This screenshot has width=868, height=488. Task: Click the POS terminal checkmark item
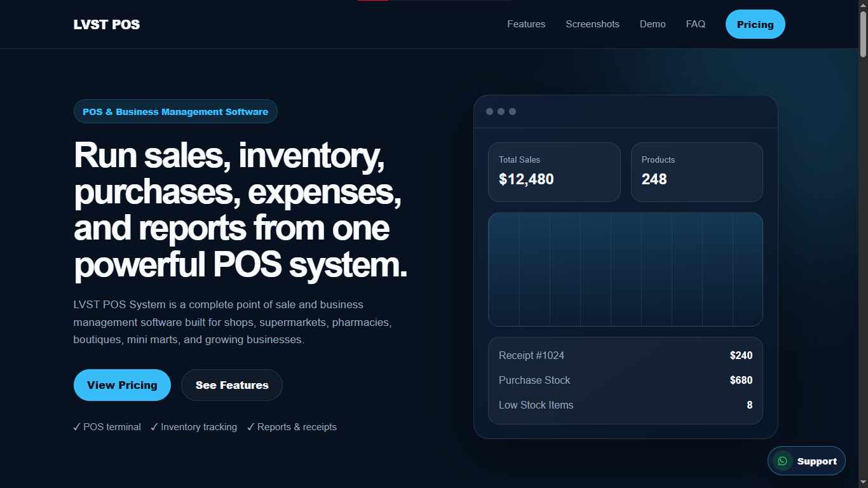[x=107, y=427]
